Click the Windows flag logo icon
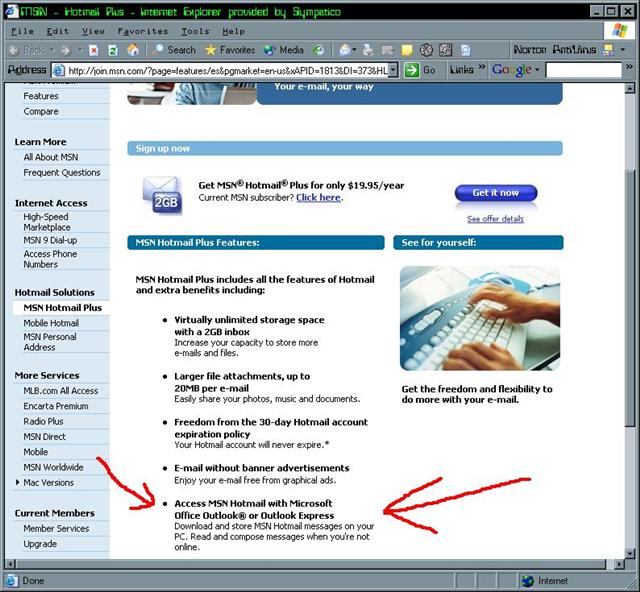This screenshot has width=640, height=592. pyautogui.click(x=619, y=30)
